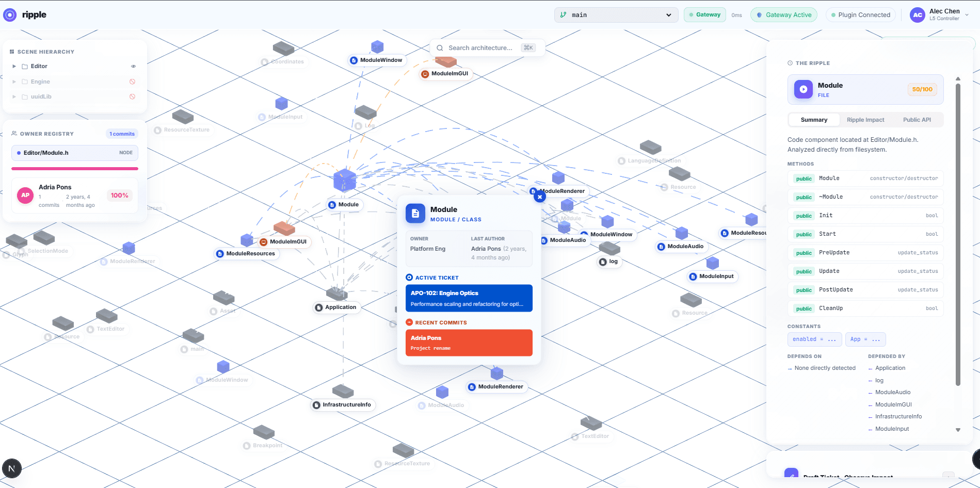Screen dimensions: 980x488
Task: Open the main branch dropdown
Action: tap(616, 15)
